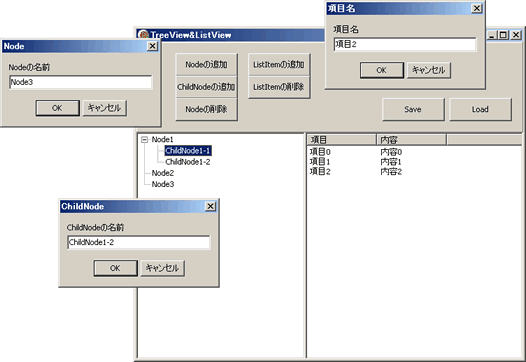Close the 項目名 dialog
The height and width of the screenshot is (362, 526).
pos(477,8)
